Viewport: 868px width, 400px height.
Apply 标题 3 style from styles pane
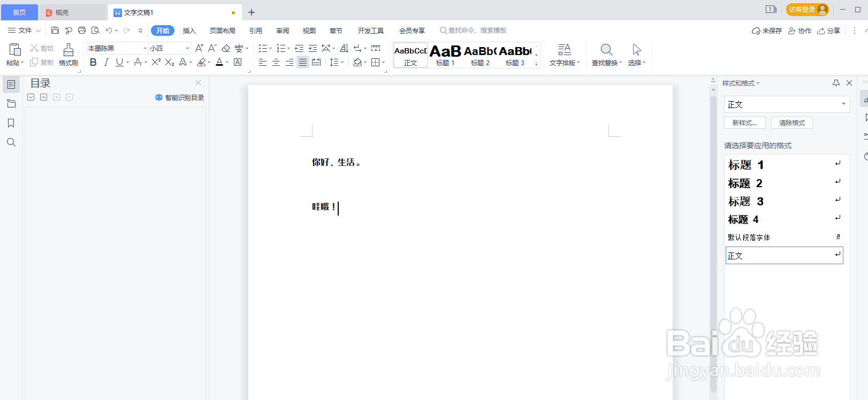[785, 201]
